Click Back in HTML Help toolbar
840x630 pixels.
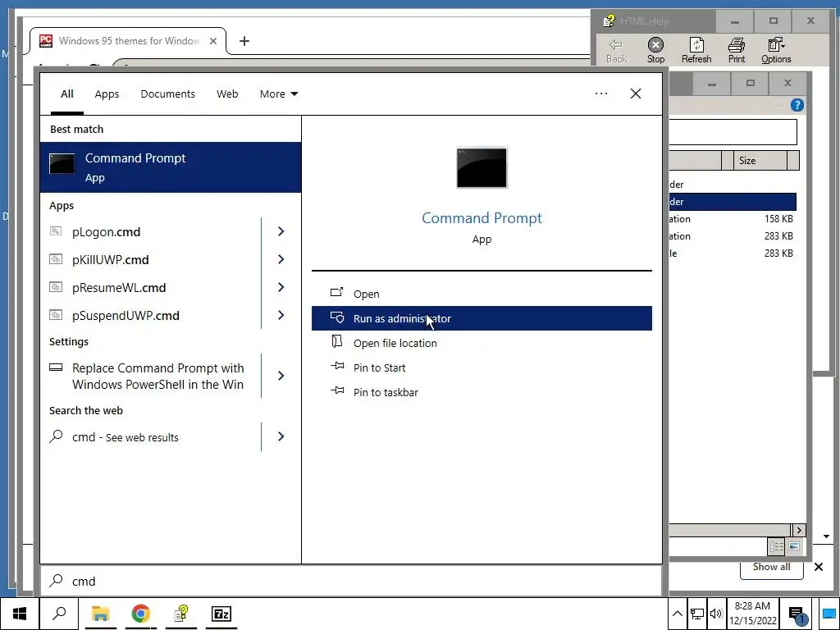(x=616, y=50)
